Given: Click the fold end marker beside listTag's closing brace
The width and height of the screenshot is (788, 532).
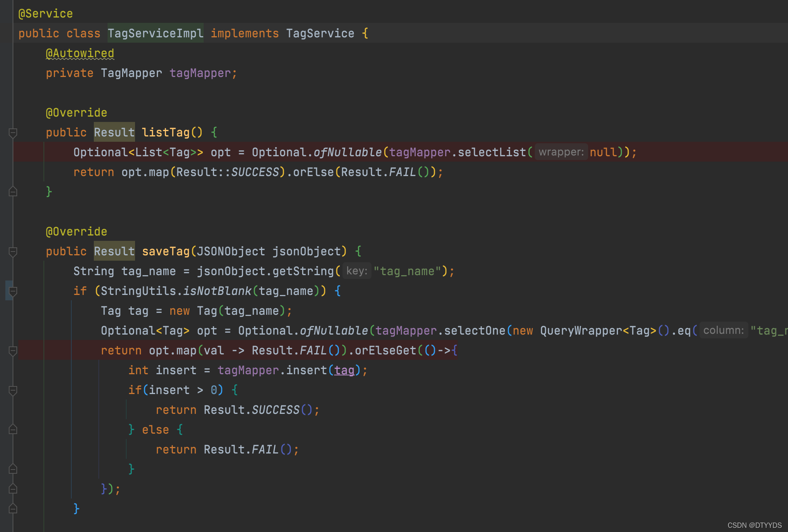Looking at the screenshot, I should tap(13, 192).
